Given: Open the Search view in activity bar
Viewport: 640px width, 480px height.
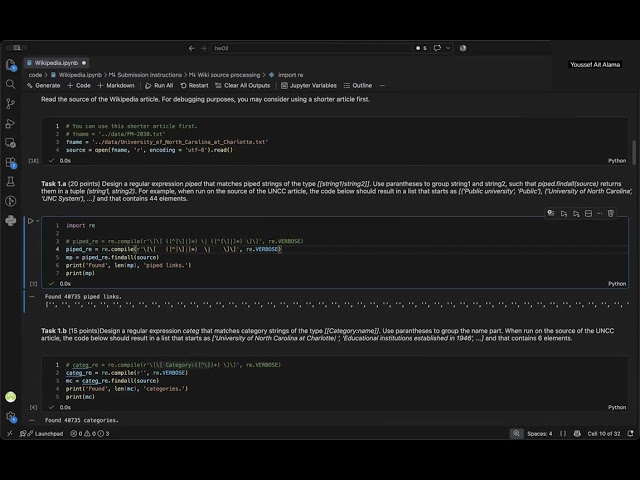Looking at the screenshot, I should (11, 84).
